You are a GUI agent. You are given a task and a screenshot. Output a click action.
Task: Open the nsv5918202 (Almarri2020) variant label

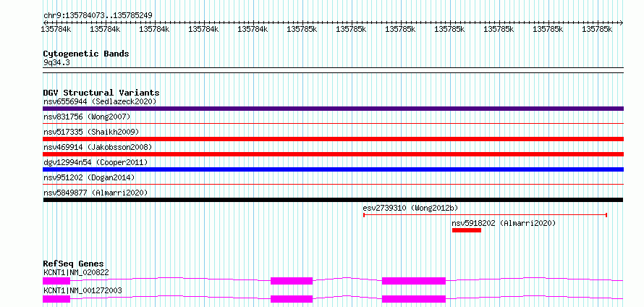point(504,223)
